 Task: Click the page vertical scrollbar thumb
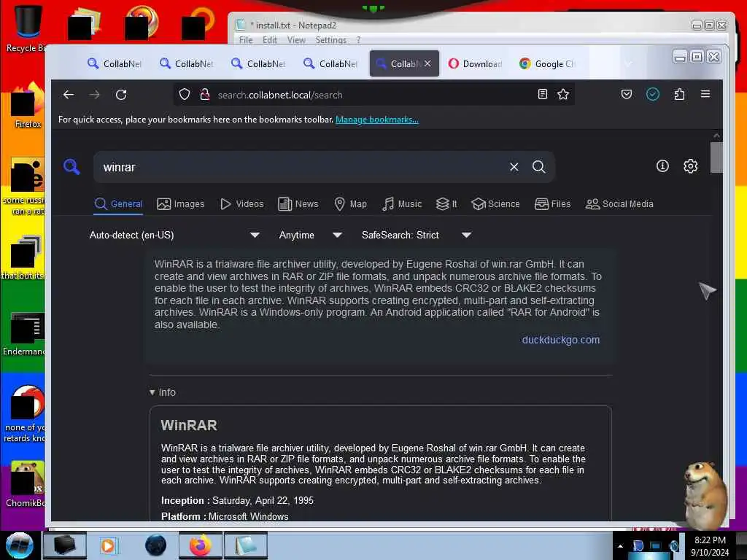point(716,157)
